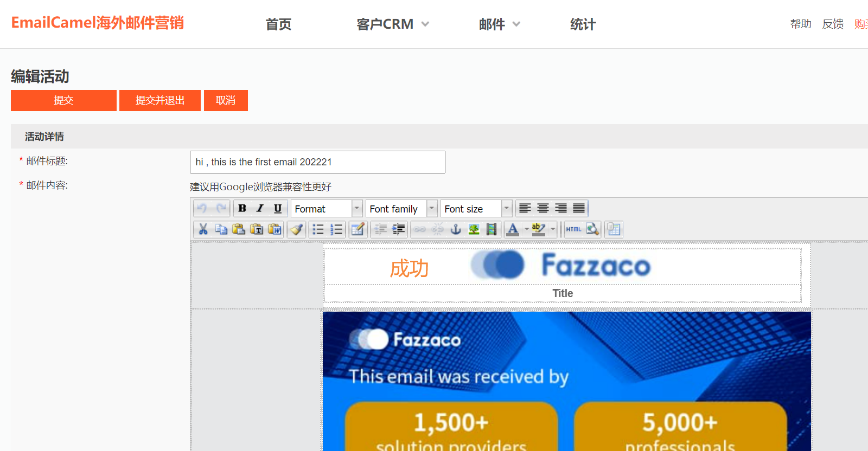Open the Font size dropdown

pyautogui.click(x=476, y=209)
